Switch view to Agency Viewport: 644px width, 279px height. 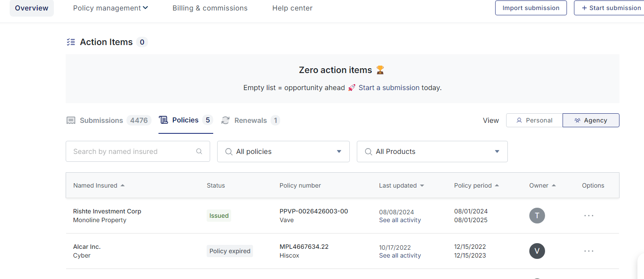591,120
